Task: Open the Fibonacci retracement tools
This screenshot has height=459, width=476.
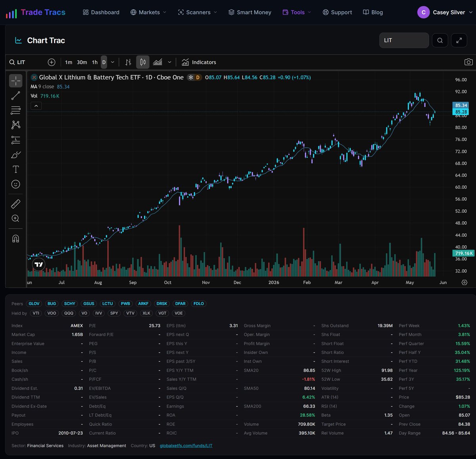Action: pos(16,110)
